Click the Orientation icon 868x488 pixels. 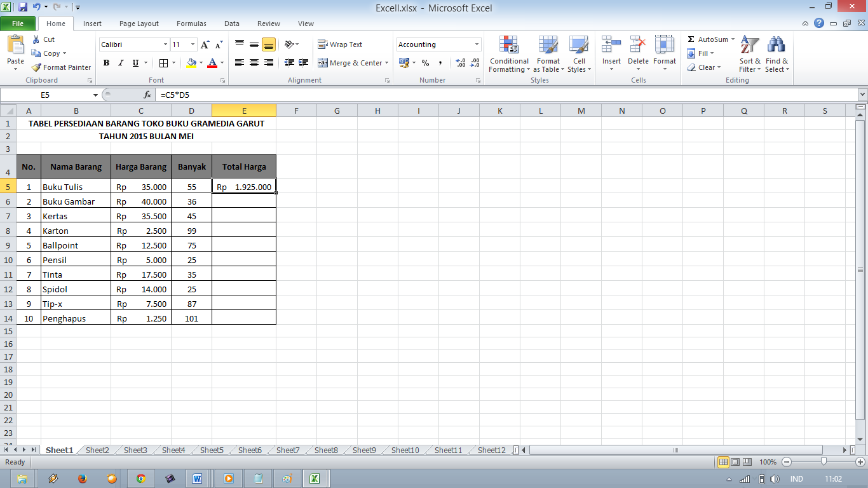[x=289, y=44]
